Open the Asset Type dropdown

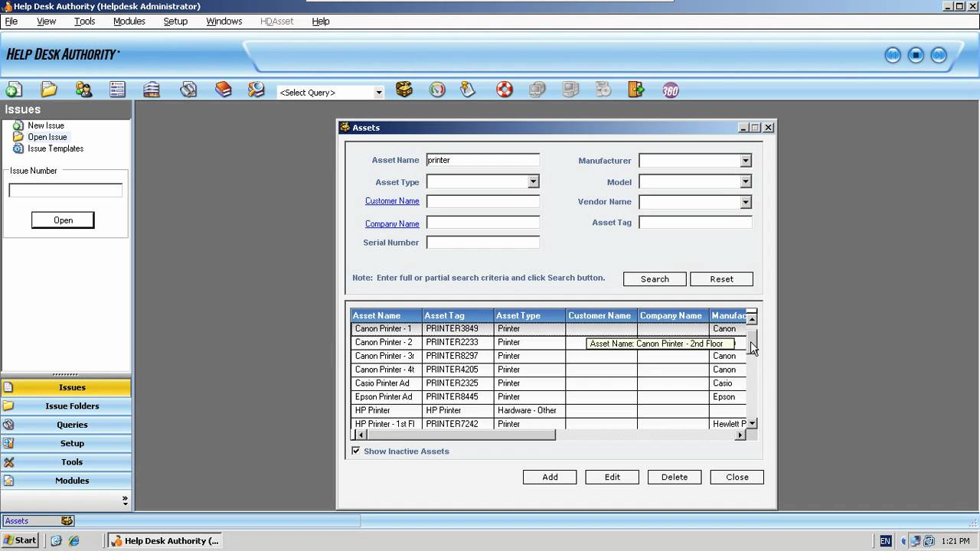click(534, 181)
